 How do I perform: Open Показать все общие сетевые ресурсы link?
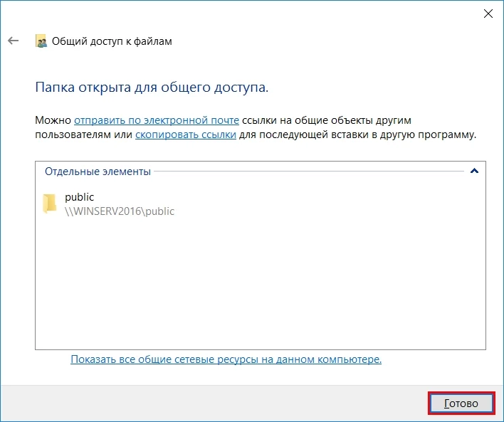[x=226, y=359]
